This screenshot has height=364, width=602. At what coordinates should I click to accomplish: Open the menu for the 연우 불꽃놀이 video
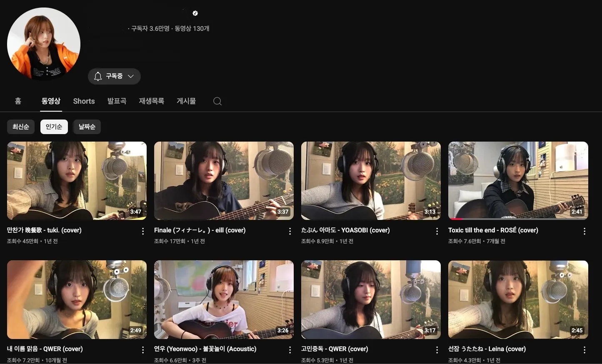(x=290, y=349)
